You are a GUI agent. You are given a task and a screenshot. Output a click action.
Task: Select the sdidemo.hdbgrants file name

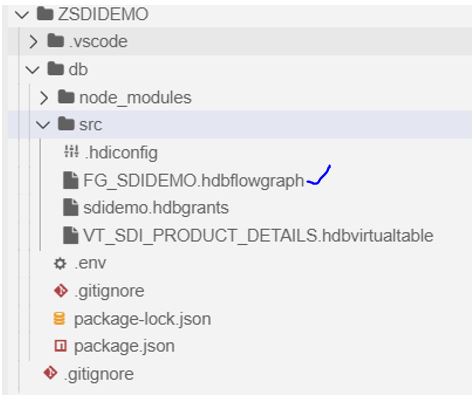click(x=156, y=208)
